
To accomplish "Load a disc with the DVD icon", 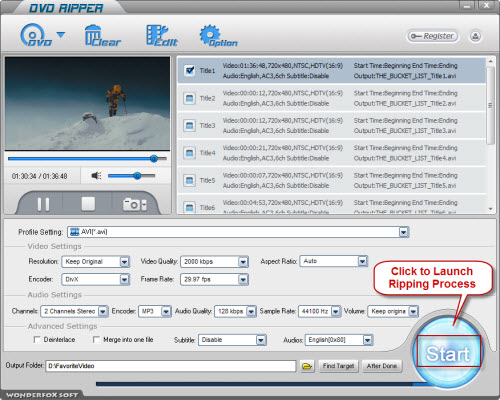I will [36, 35].
